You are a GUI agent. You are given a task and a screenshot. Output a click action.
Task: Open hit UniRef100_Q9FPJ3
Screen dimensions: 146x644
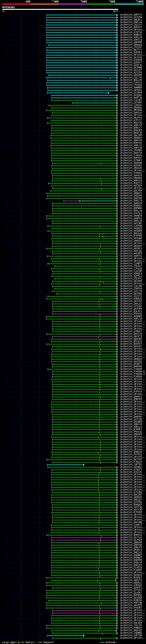click(x=131, y=15)
